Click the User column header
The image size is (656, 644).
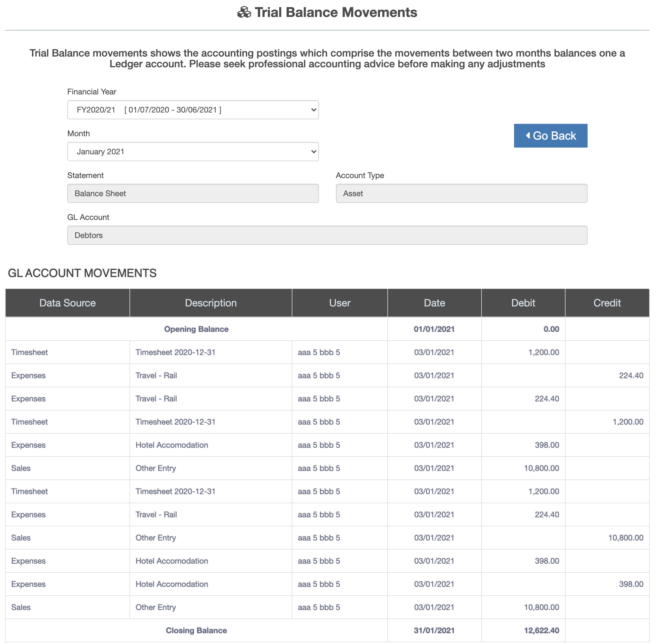click(x=340, y=303)
